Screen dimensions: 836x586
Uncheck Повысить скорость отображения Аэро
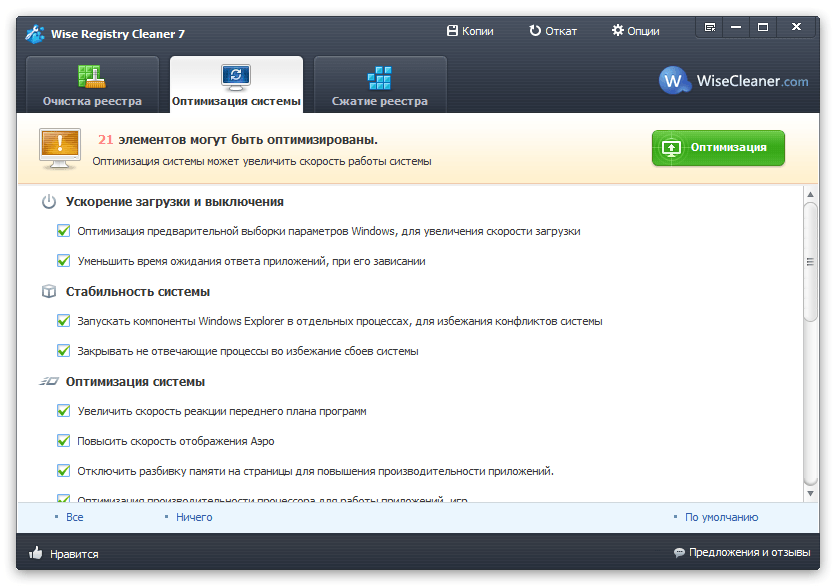click(x=63, y=441)
